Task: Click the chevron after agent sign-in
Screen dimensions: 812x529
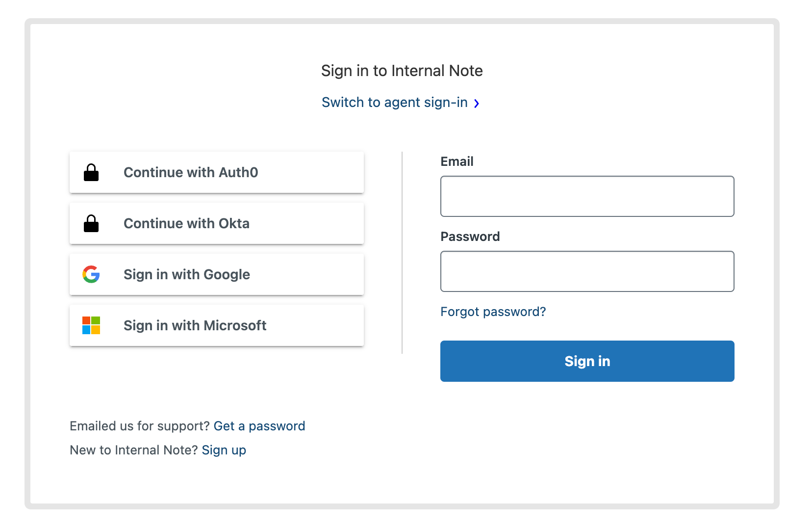Action: click(477, 103)
